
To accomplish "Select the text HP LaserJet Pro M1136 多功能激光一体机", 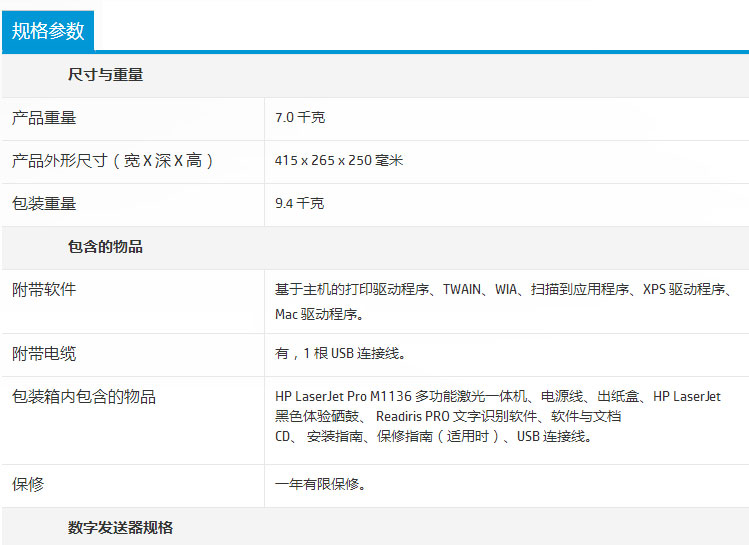I will click(x=401, y=396).
